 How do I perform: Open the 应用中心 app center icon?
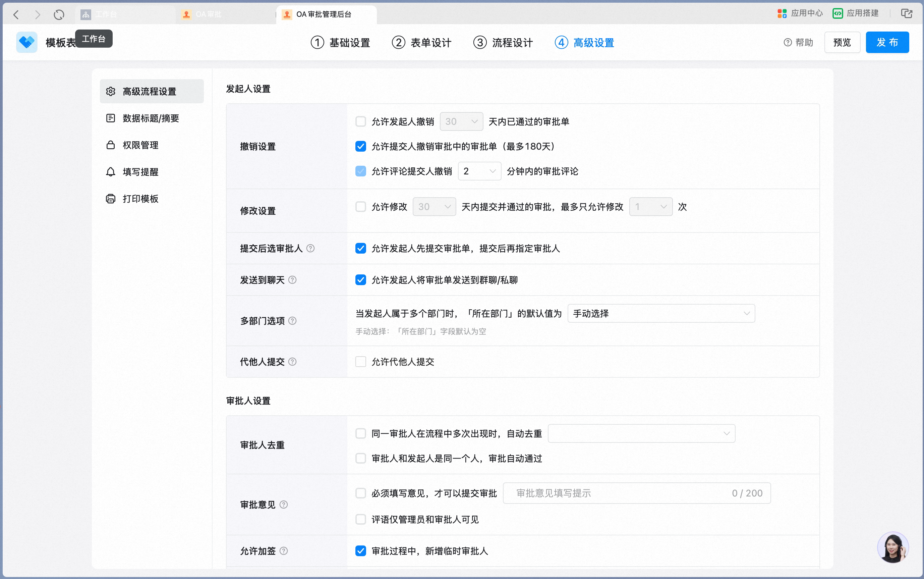tap(782, 13)
